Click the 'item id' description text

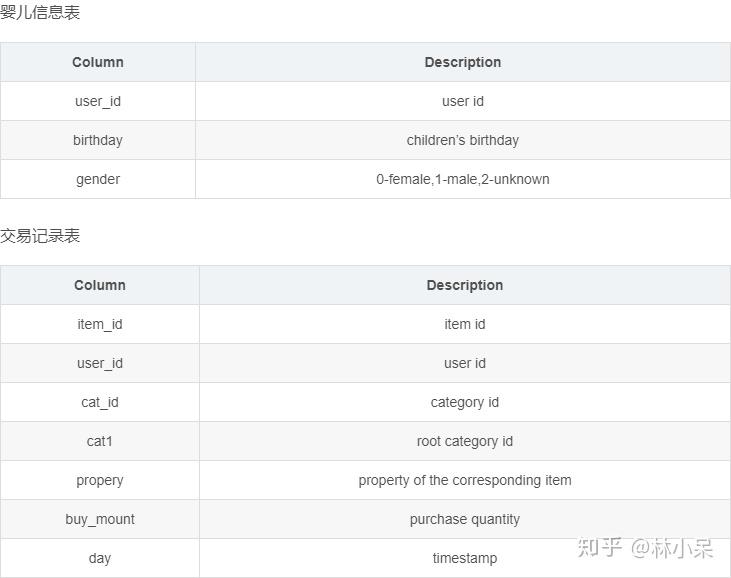pos(464,324)
